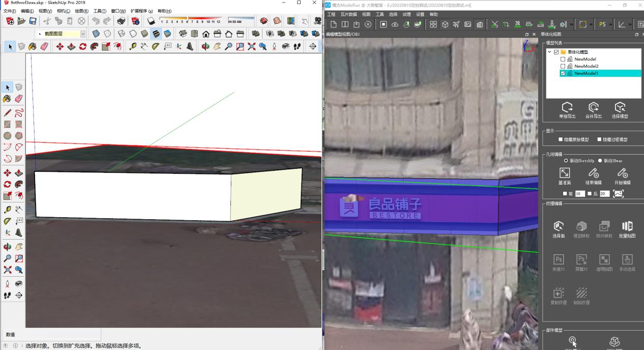Click the PS icon in the ModelFun toolbar
The image size is (644, 350).
tap(602, 24)
